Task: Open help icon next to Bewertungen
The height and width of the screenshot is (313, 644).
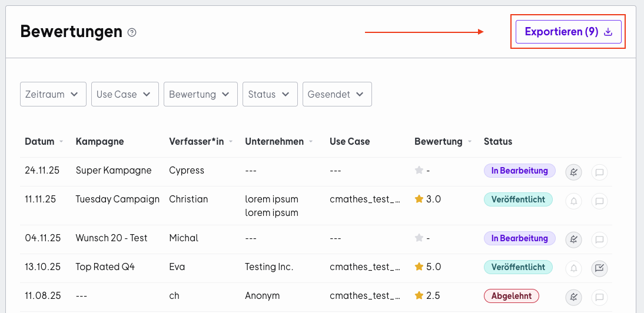Action: 132,32
